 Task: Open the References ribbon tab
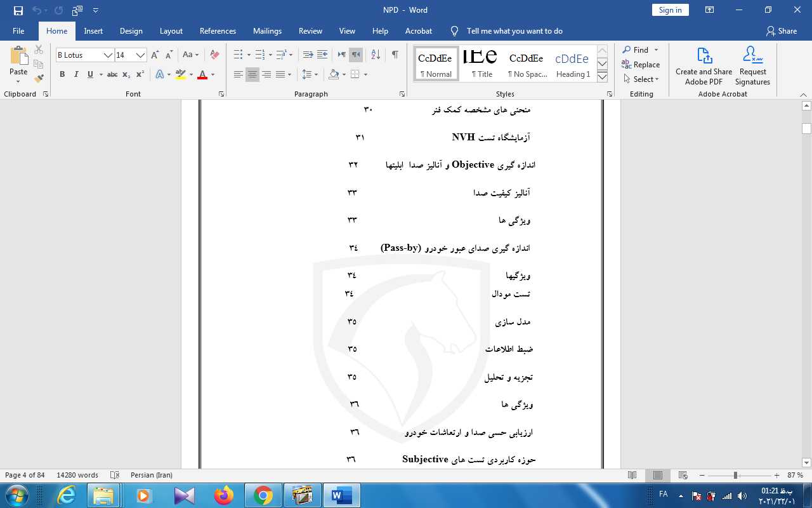click(218, 31)
